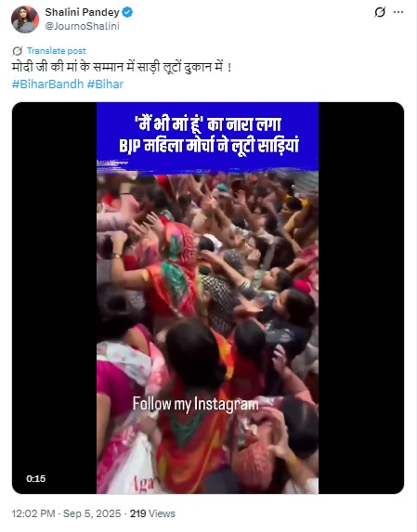Click the video's left black letterbox bar
Screen dimensions: 417x532
[54, 298]
